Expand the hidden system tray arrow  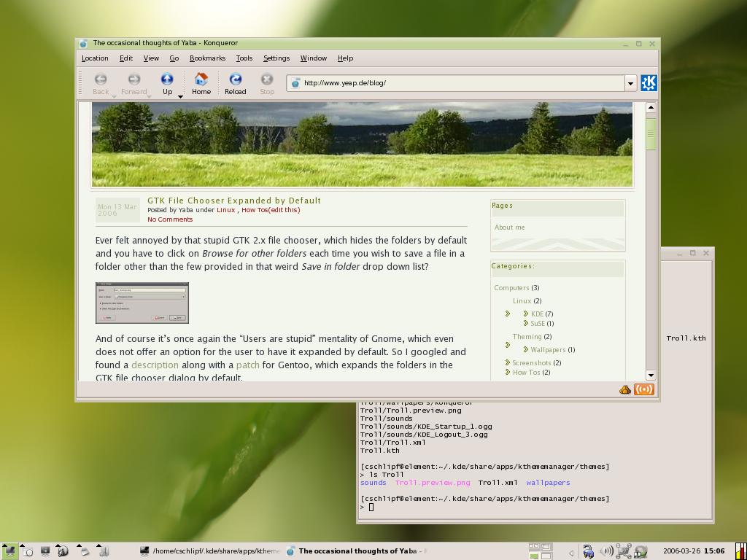(572, 553)
